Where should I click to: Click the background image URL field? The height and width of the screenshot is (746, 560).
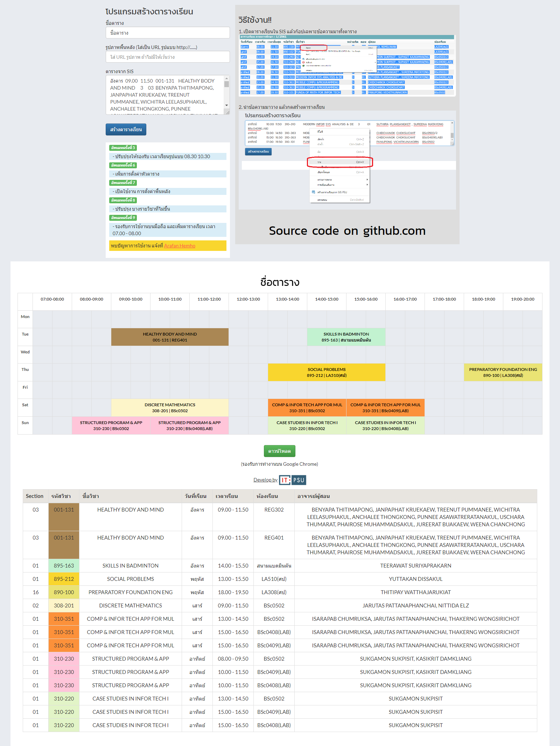coord(168,57)
